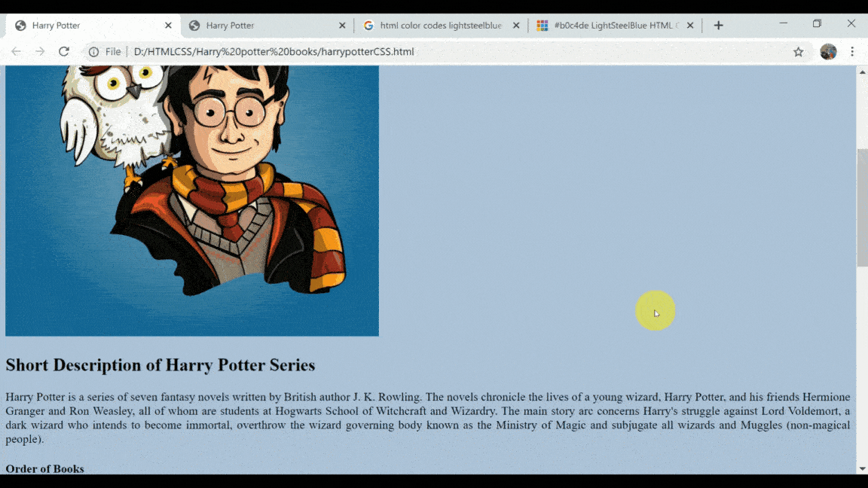Viewport: 868px width, 488px height.
Task: Open the Chrome three-dot menu
Action: [852, 51]
